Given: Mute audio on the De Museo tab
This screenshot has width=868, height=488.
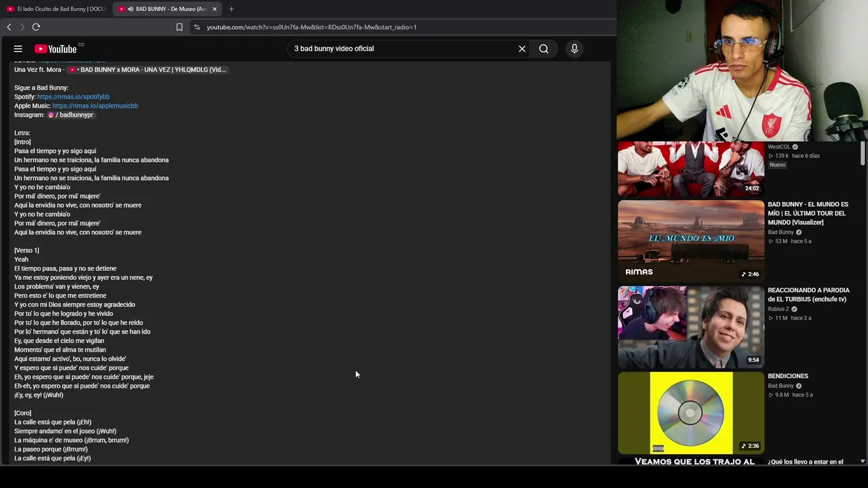Looking at the screenshot, I should (x=130, y=9).
